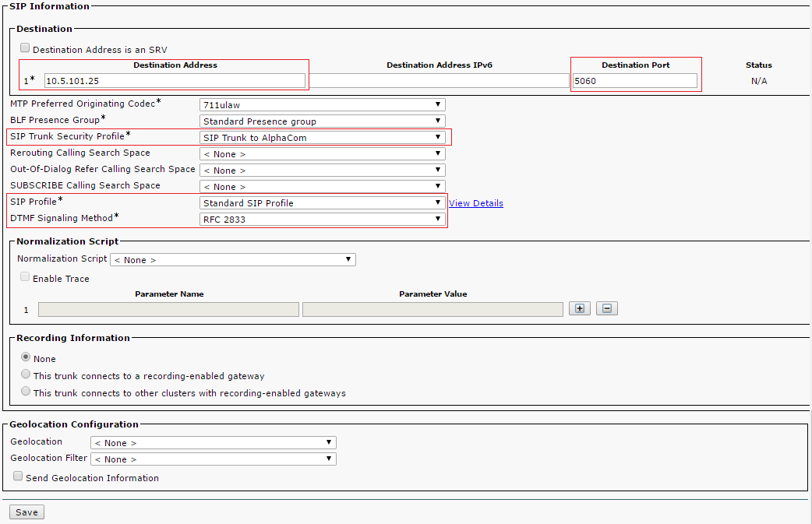Image resolution: width=812 pixels, height=524 pixels.
Task: Expand DTMF Signaling Method dropdown
Action: coord(322,219)
